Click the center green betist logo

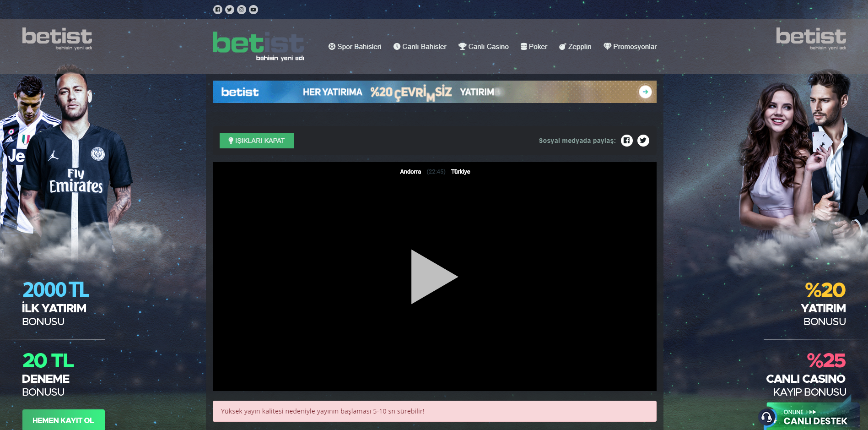click(259, 46)
